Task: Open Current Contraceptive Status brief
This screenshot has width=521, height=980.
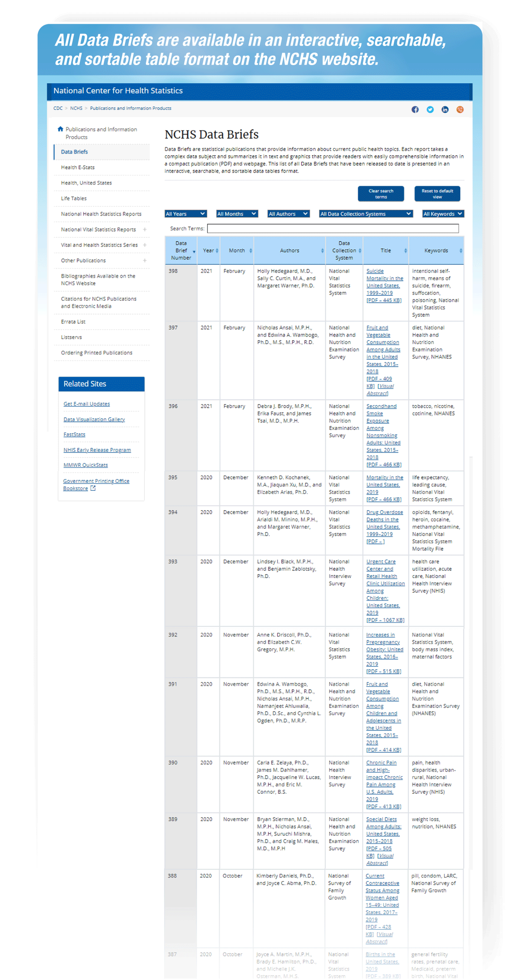Action: [382, 898]
